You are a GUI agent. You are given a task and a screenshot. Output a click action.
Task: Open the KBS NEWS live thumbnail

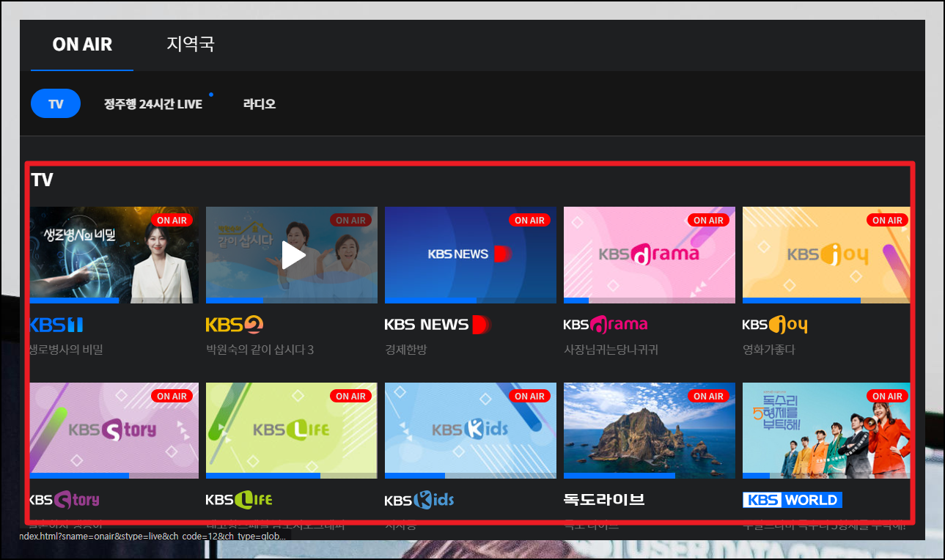(471, 254)
